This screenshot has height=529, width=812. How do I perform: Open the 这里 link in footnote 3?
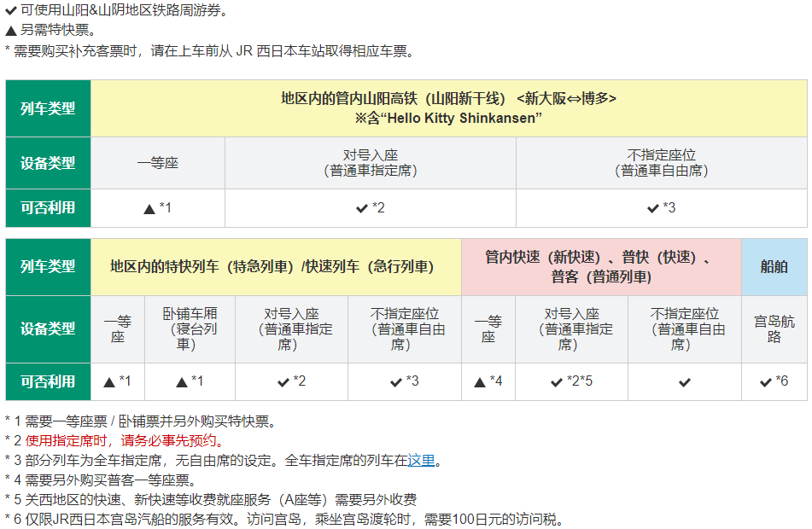[x=421, y=461]
